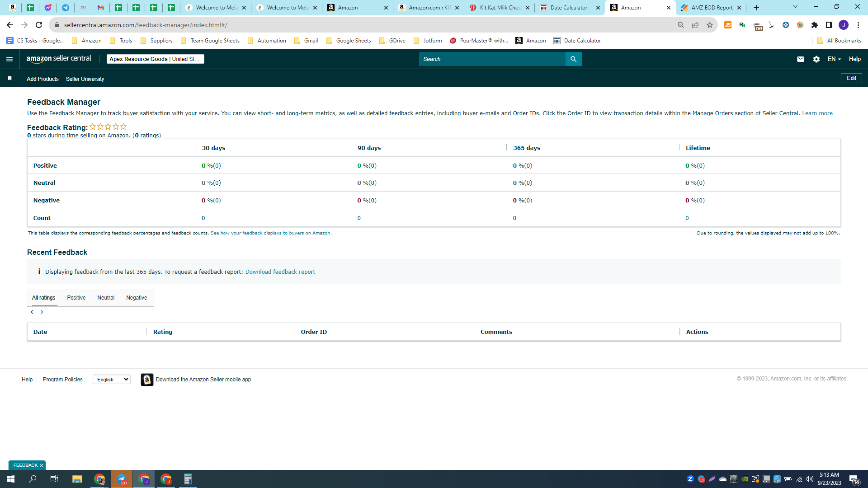Viewport: 868px width, 488px height.
Task: Click the bookmark flag icon
Action: coord(9,79)
